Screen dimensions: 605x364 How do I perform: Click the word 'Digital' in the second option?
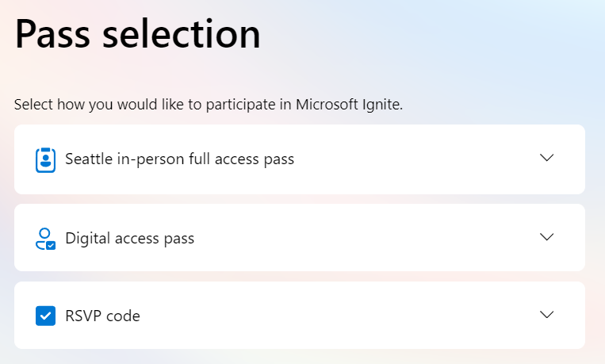tap(88, 238)
